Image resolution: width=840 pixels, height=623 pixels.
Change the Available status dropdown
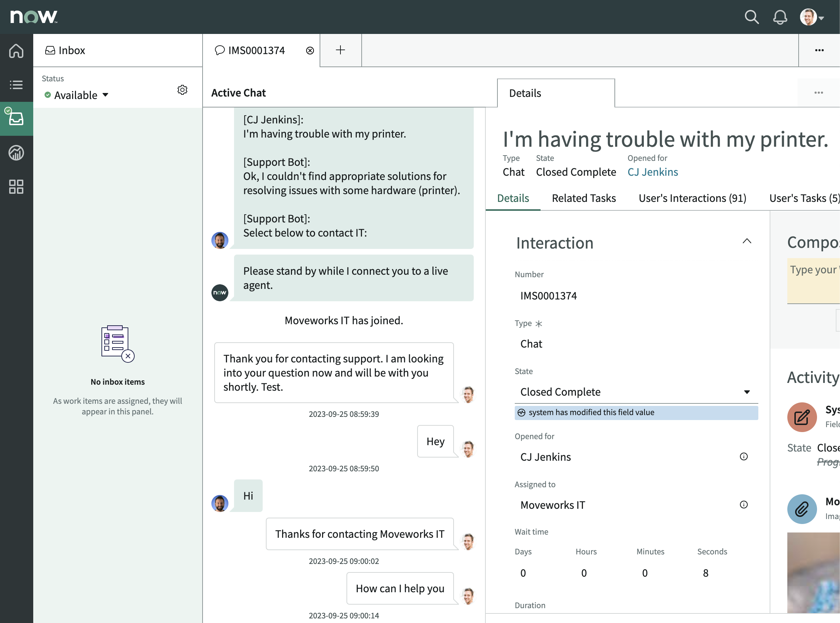pos(76,95)
